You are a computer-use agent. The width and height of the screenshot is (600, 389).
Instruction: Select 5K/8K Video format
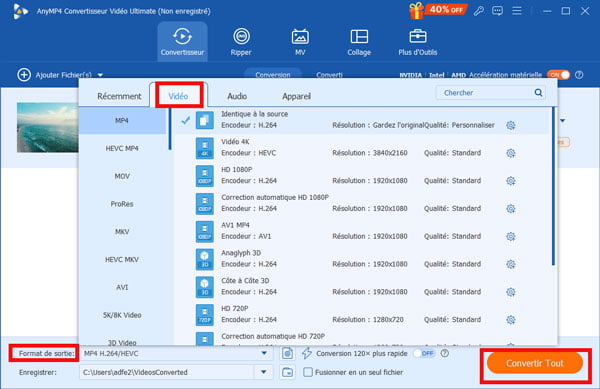pos(122,315)
